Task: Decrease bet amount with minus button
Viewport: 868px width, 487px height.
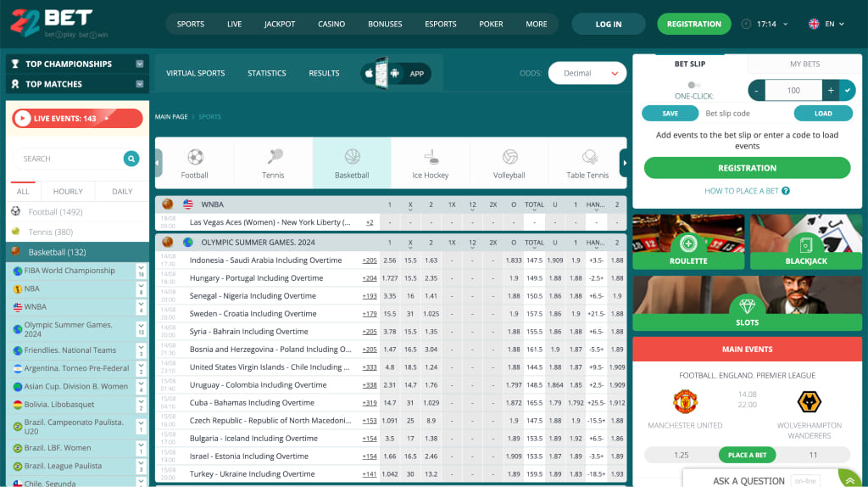Action: (x=757, y=90)
